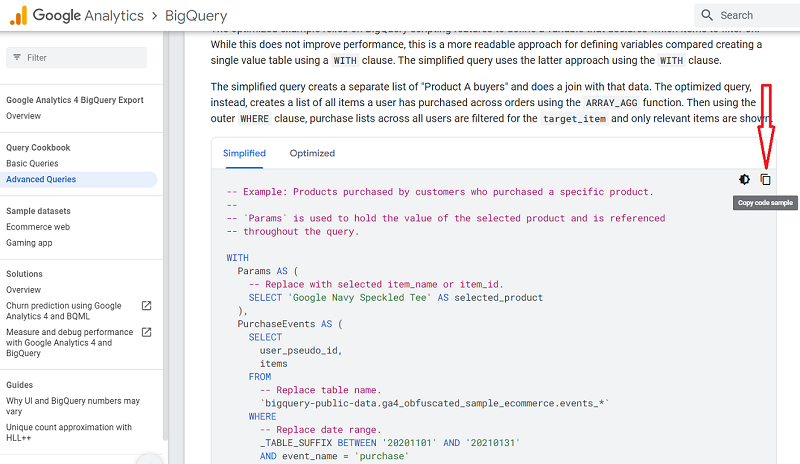Screen dimensions: 800x464
Task: Click the filter icon in the sidebar
Action: [x=17, y=58]
